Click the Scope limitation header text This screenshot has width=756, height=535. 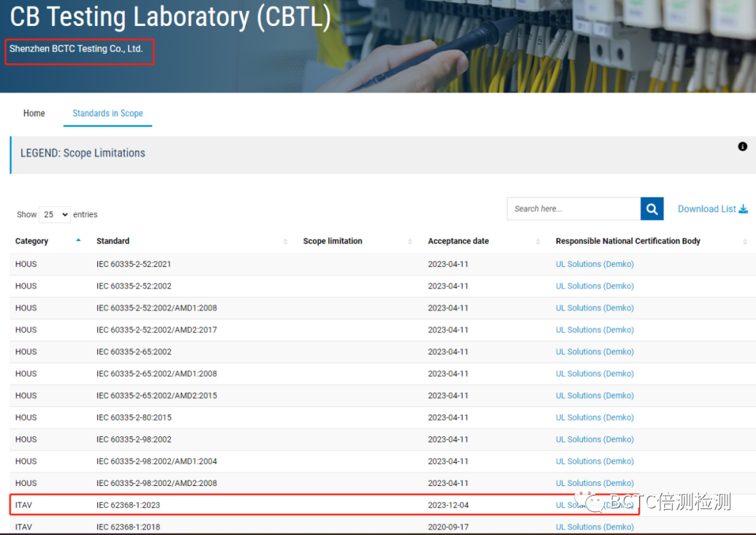tap(332, 241)
